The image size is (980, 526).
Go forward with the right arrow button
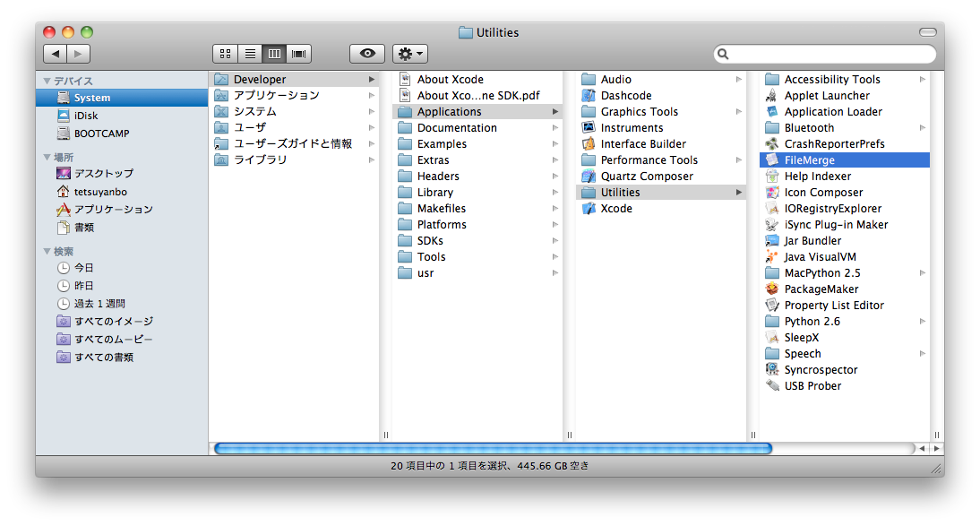(79, 54)
